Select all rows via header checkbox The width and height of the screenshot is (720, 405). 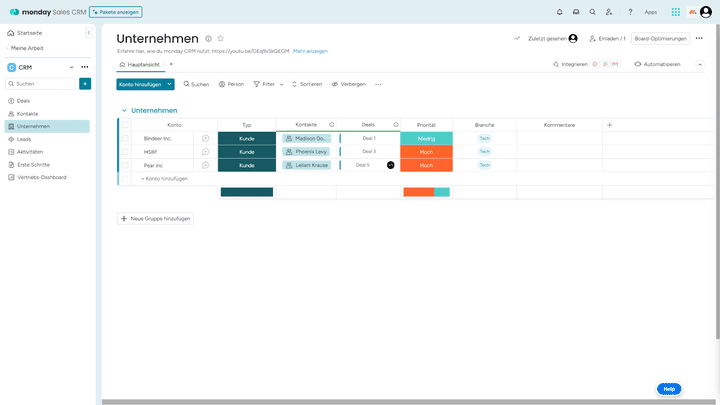click(x=125, y=125)
